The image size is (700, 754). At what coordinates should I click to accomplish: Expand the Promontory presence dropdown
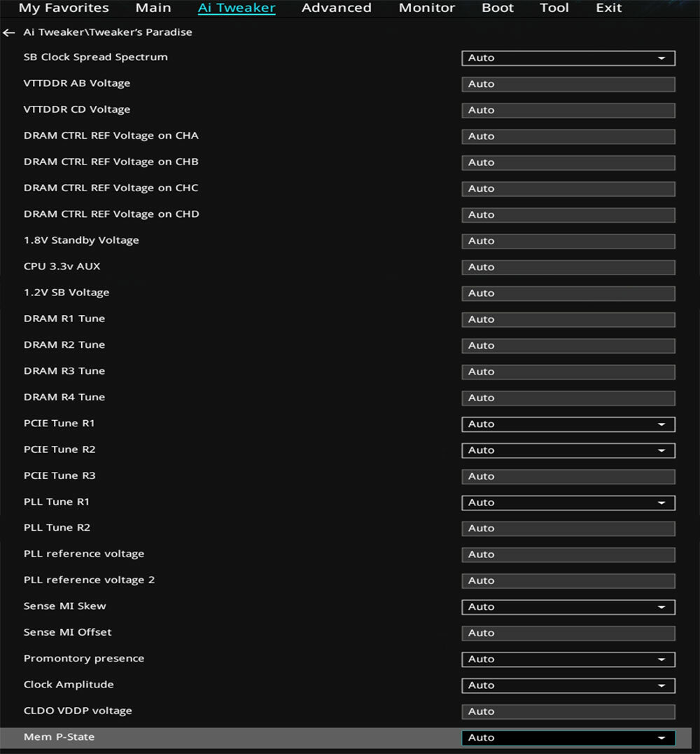point(568,659)
